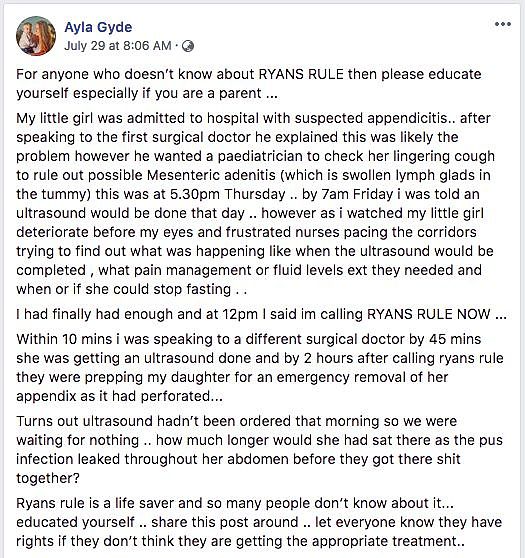Image resolution: width=525 pixels, height=558 pixels.
Task: Click the paragraph starting 'Turns out ultrasound'
Action: [259, 449]
